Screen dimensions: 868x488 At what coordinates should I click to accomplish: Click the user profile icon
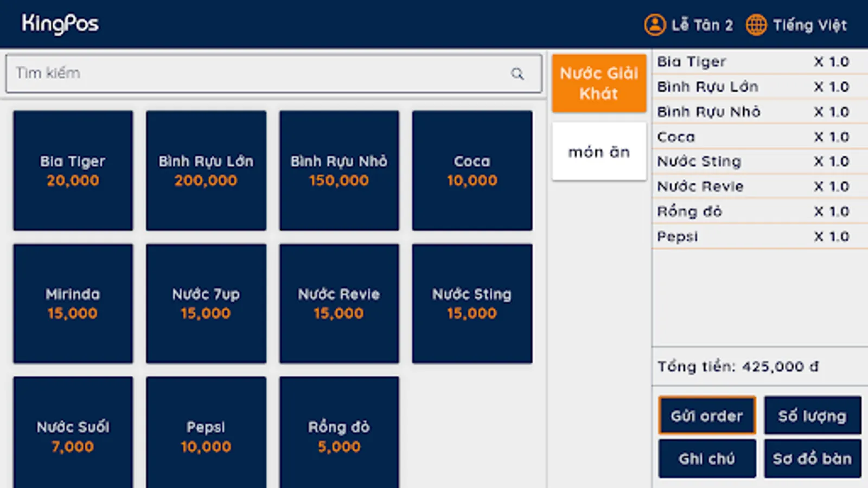655,25
